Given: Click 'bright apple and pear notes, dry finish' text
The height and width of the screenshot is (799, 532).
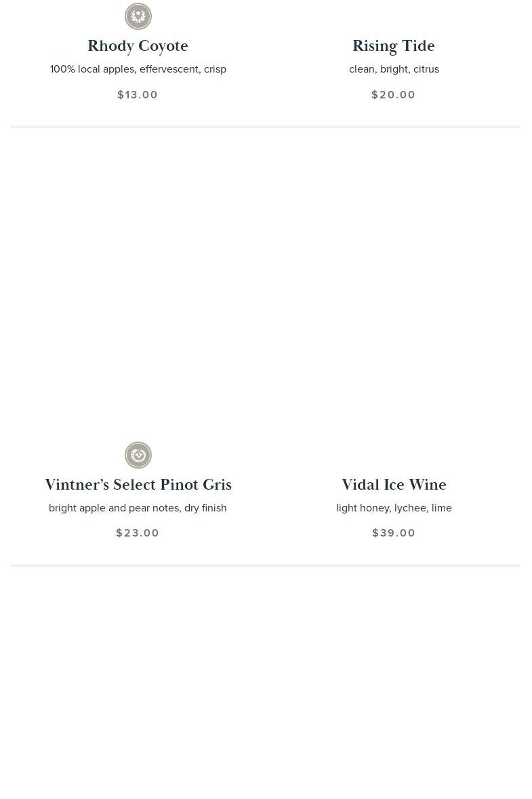Looking at the screenshot, I should 138,507.
